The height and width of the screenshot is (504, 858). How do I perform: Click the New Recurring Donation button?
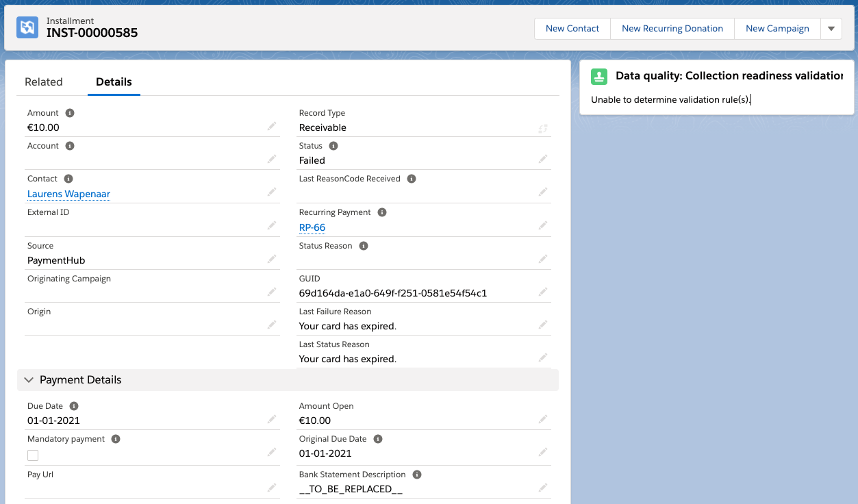(x=672, y=29)
